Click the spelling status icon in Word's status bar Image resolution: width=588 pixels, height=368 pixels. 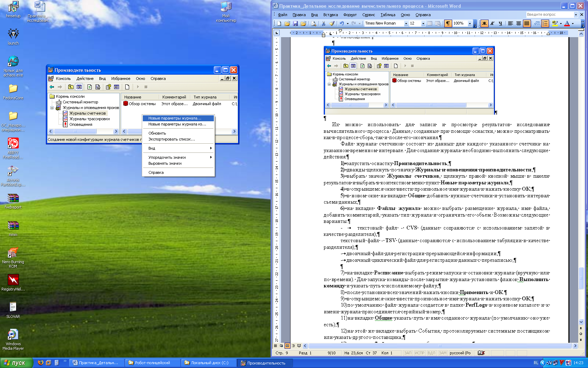point(481,353)
